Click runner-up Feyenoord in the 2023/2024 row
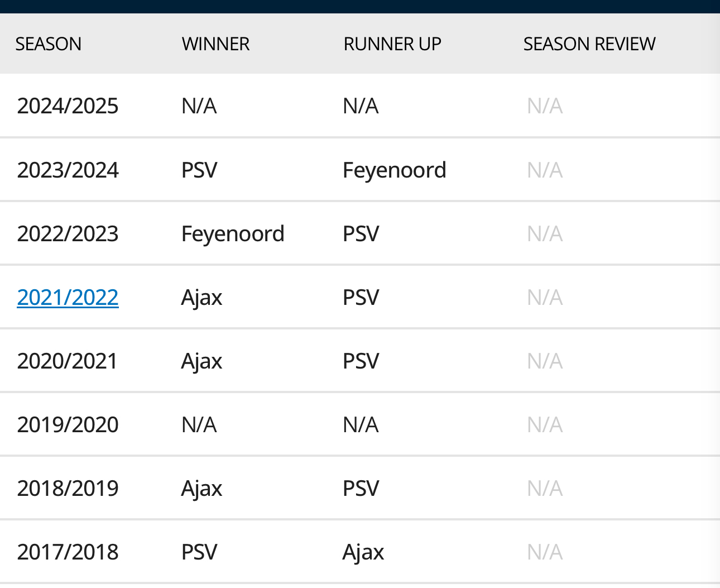The image size is (720, 588). [394, 170]
